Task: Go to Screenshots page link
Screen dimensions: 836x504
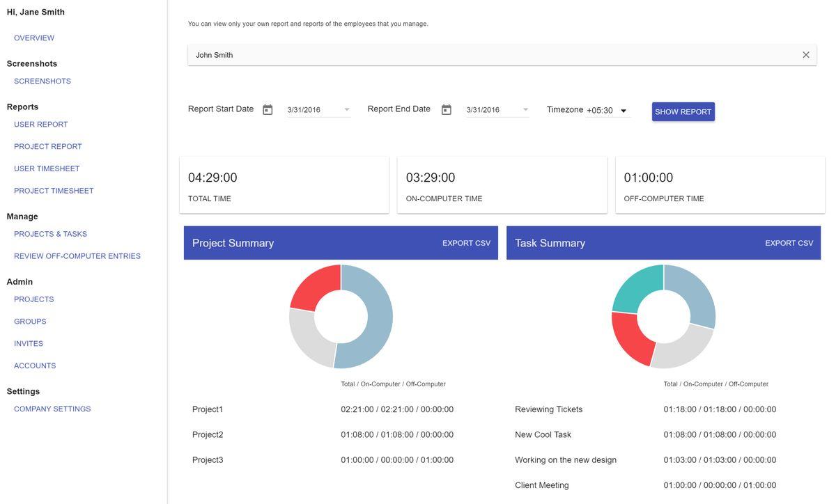Action: [x=42, y=81]
